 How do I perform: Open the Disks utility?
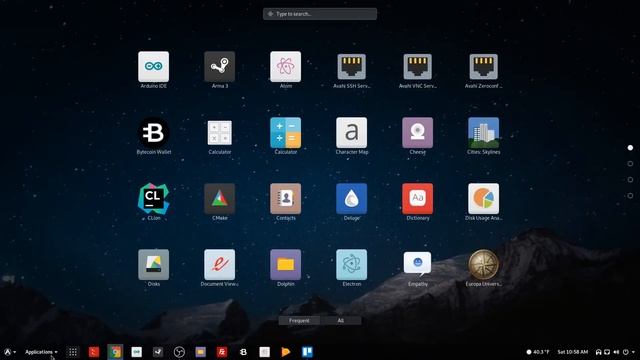(x=153, y=264)
